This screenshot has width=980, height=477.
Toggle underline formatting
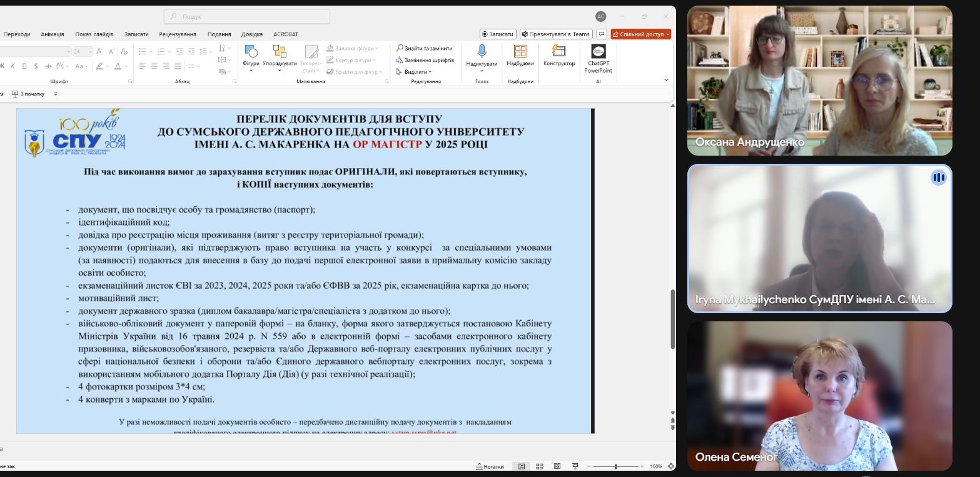point(24,66)
